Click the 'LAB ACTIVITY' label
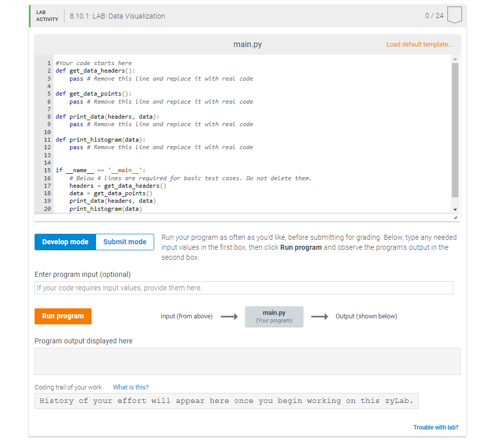The height and width of the screenshot is (448, 491). 47,16
